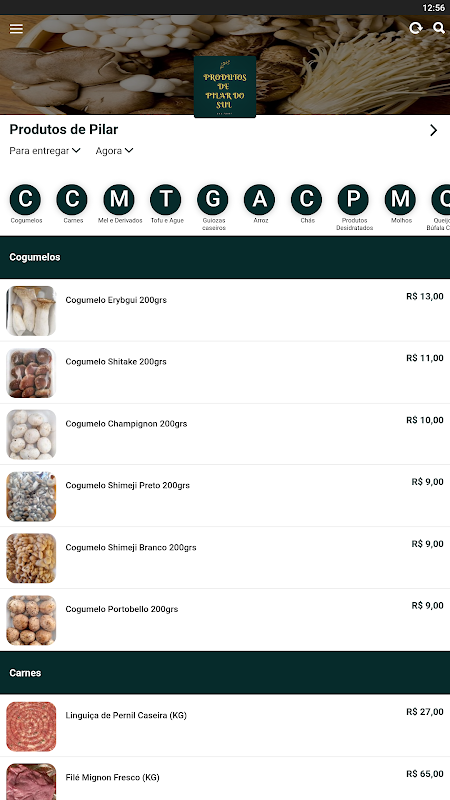Choose the Mel e Derivados category icon
Image resolution: width=450 pixels, height=800 pixels.
(119, 199)
